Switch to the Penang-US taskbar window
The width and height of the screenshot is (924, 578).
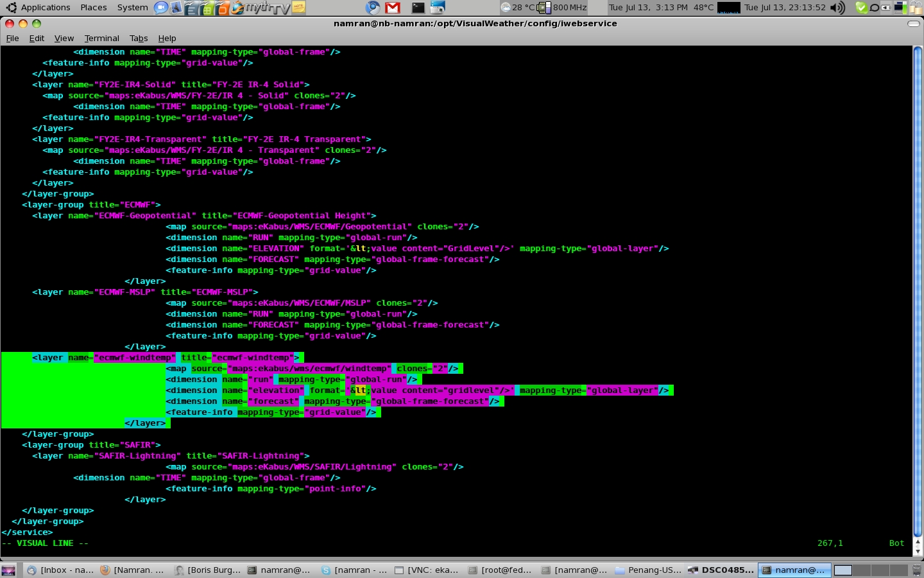648,570
